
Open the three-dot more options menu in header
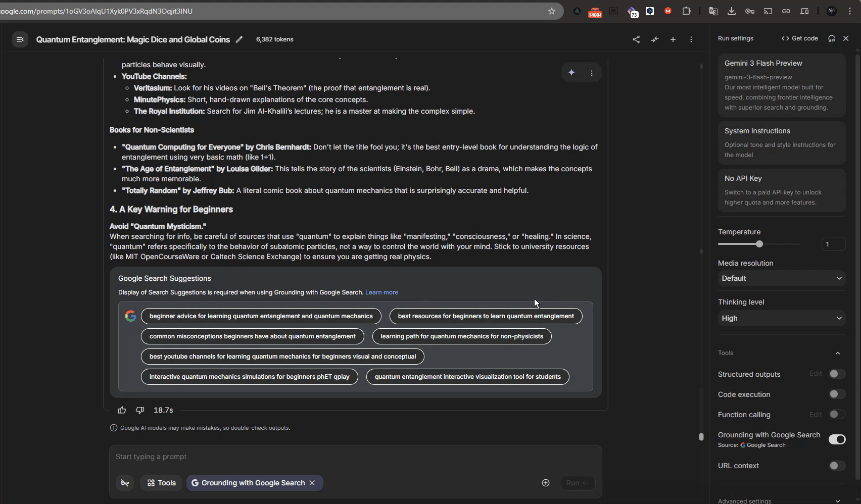pyautogui.click(x=691, y=39)
